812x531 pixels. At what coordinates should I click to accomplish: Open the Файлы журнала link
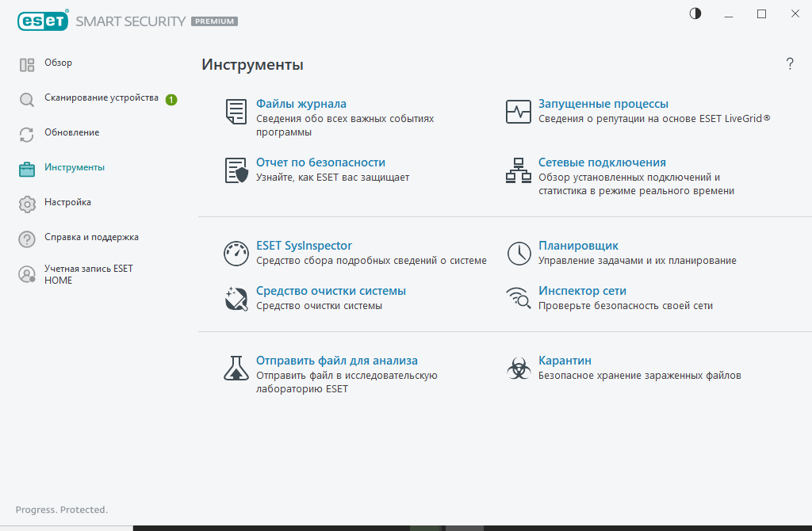coord(301,104)
